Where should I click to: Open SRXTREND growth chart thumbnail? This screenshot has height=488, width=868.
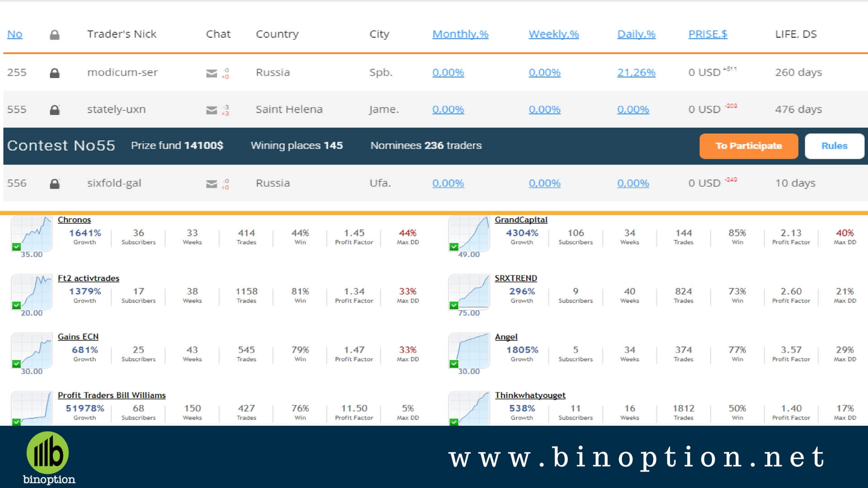(x=469, y=292)
